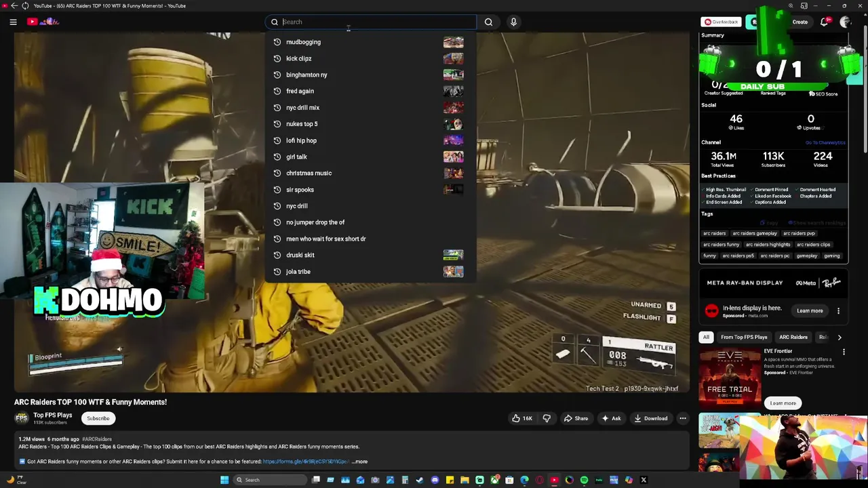This screenshot has height=488, width=868.
Task: Click the 'jola tribe' search suggestion
Action: click(x=370, y=272)
